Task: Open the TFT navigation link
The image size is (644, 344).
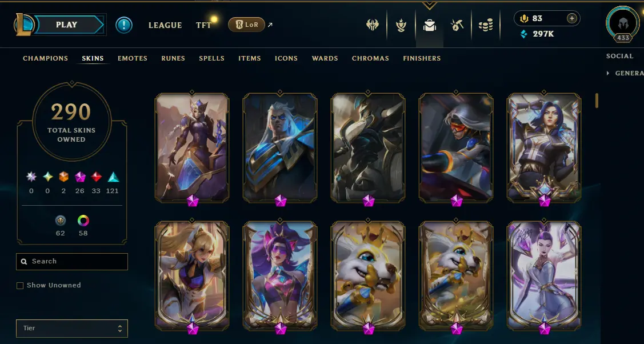Action: click(203, 25)
